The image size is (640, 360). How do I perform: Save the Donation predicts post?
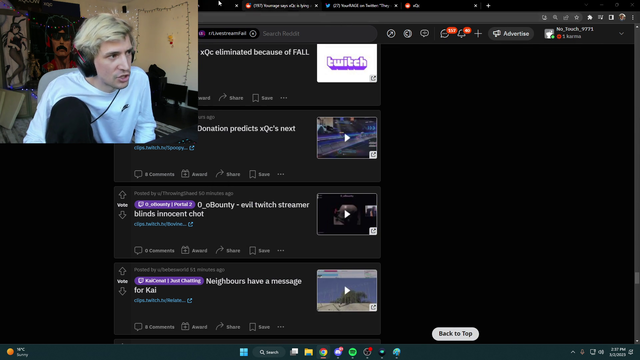click(259, 174)
